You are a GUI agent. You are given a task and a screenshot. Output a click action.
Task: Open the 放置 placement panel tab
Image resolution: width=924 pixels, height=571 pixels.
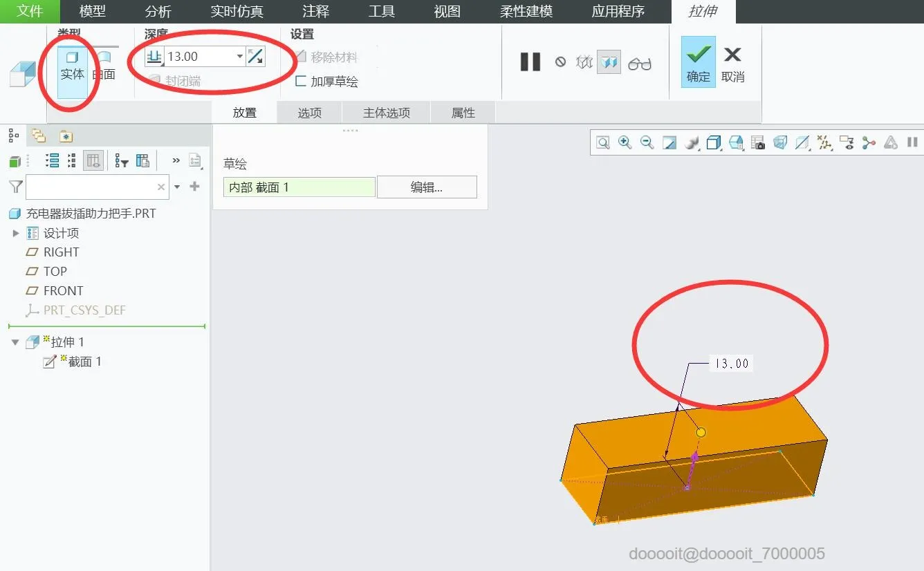[x=245, y=113]
